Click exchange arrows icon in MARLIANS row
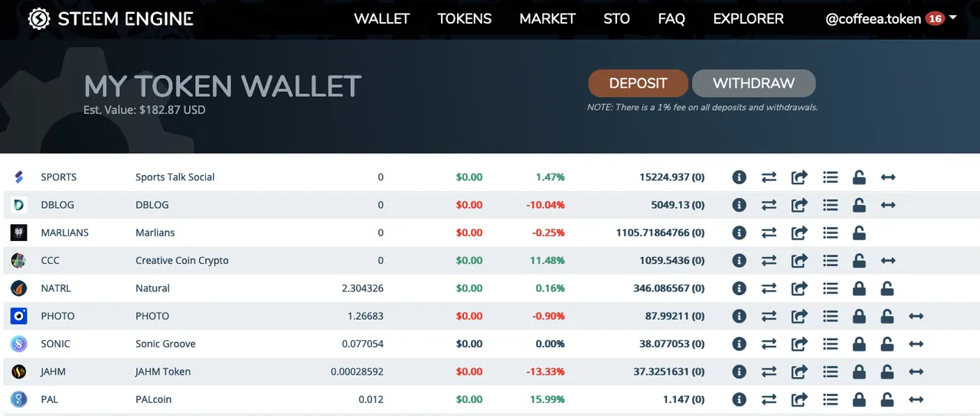Screen dimensions: 980x416 pyautogui.click(x=769, y=232)
